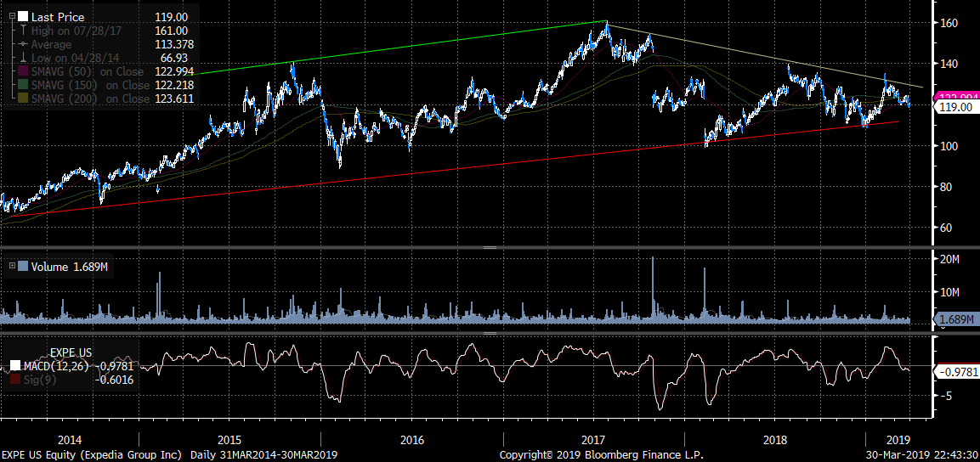This screenshot has height=462, width=980.
Task: Click the 2014 label on time axis
Action: 70,440
